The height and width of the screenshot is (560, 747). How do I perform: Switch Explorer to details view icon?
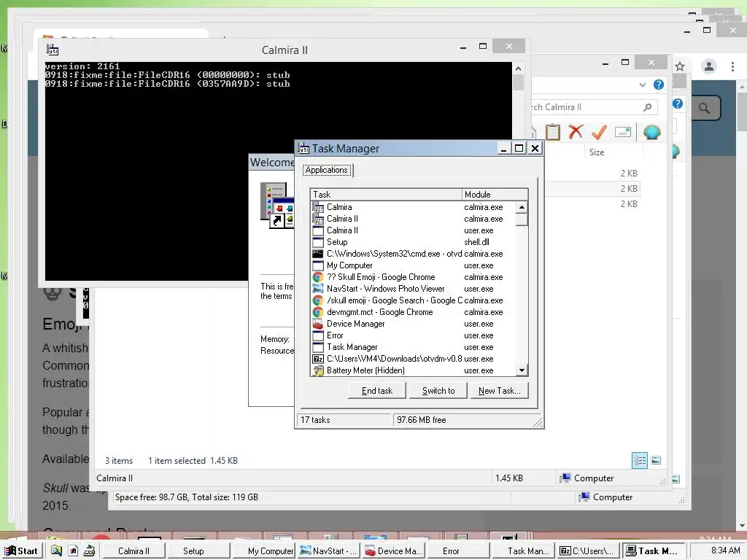640,460
